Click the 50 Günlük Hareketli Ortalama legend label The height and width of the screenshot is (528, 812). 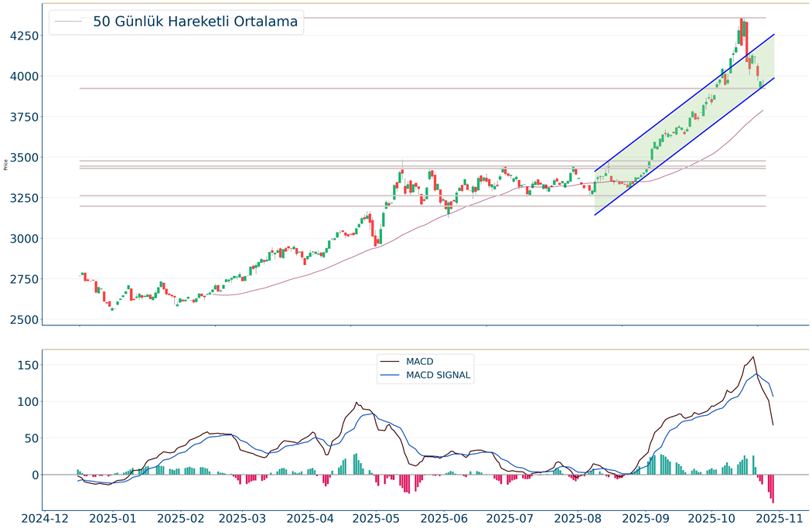(x=195, y=22)
